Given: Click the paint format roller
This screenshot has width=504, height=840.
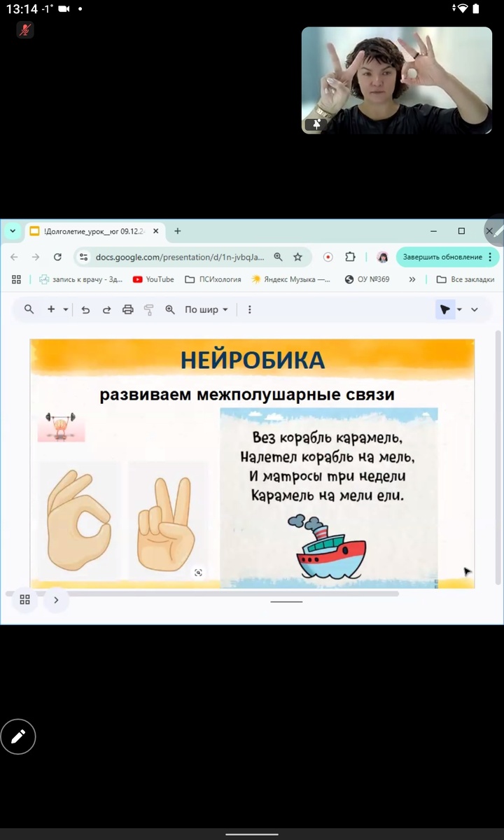Looking at the screenshot, I should click(x=148, y=309).
